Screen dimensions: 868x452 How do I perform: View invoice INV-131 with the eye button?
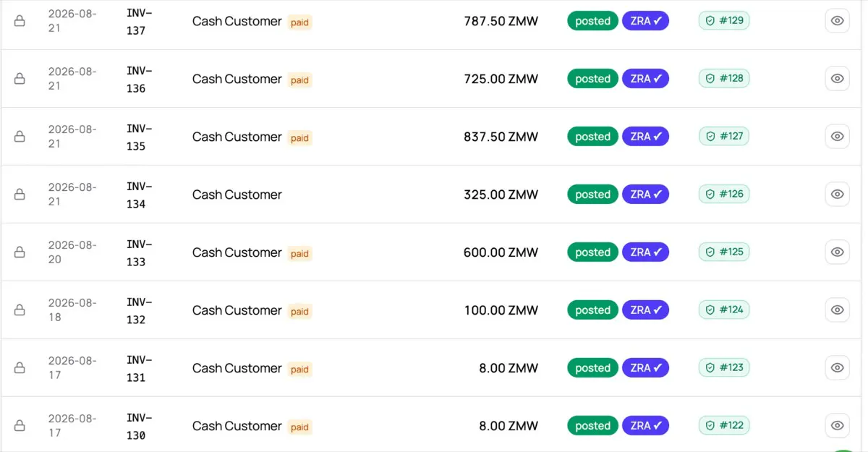pyautogui.click(x=837, y=368)
